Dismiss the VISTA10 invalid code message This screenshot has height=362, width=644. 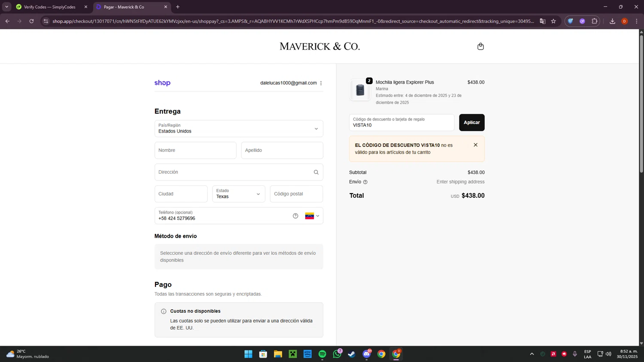(475, 145)
